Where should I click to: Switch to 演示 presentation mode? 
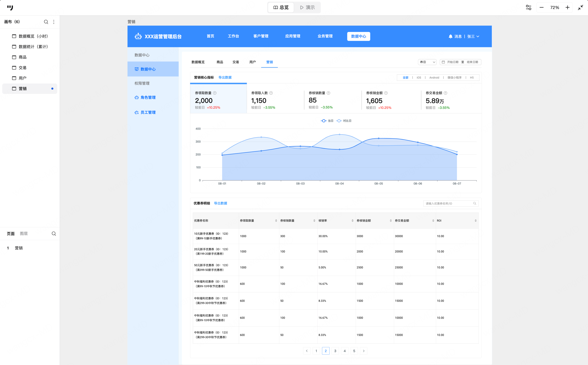(x=307, y=8)
